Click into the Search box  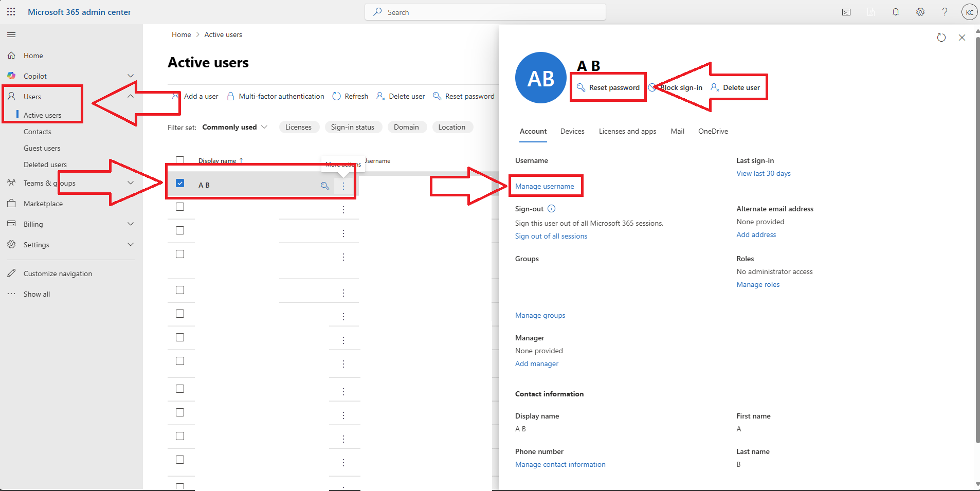(x=485, y=12)
